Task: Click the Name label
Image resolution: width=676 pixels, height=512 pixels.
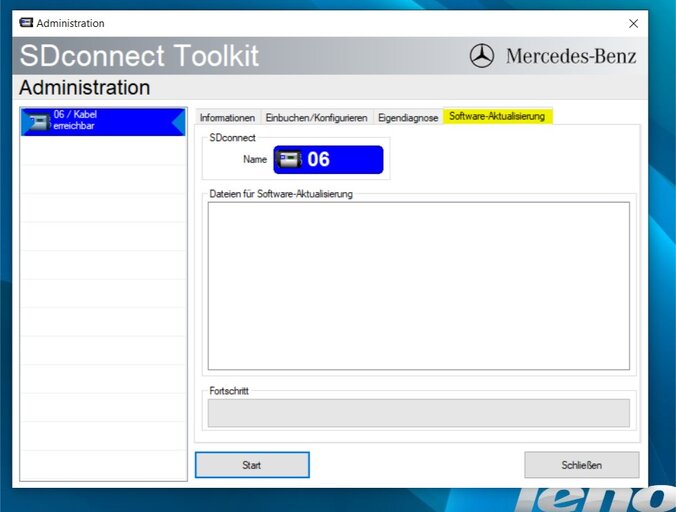Action: click(255, 159)
